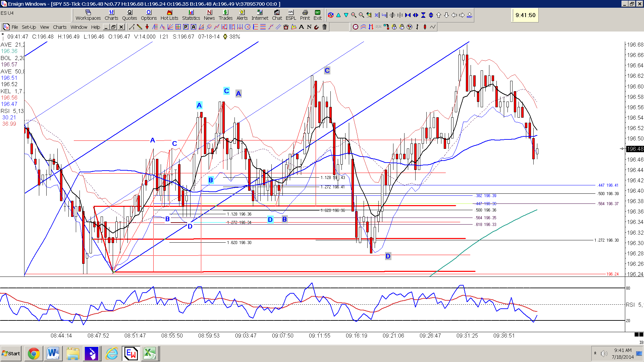Click the 9:41:50 clock display
This screenshot has height=362, width=644.
pyautogui.click(x=525, y=15)
